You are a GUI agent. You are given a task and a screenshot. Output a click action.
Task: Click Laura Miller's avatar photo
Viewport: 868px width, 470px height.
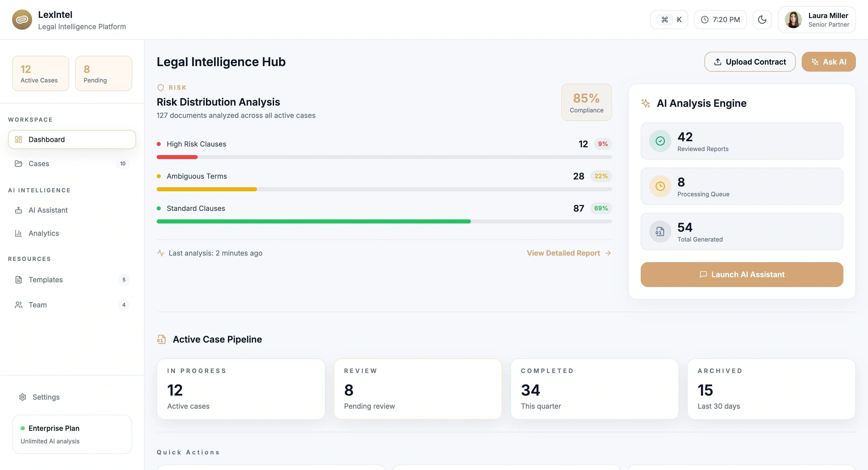click(793, 20)
